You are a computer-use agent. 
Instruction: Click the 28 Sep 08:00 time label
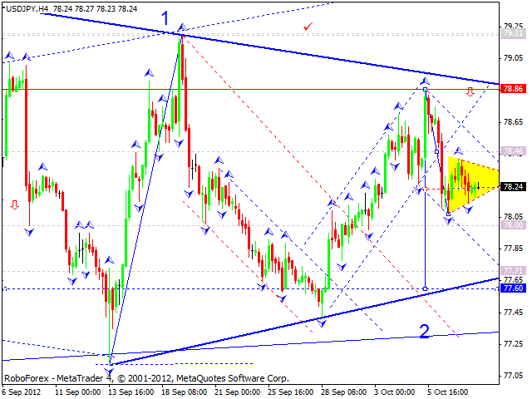[x=344, y=392]
